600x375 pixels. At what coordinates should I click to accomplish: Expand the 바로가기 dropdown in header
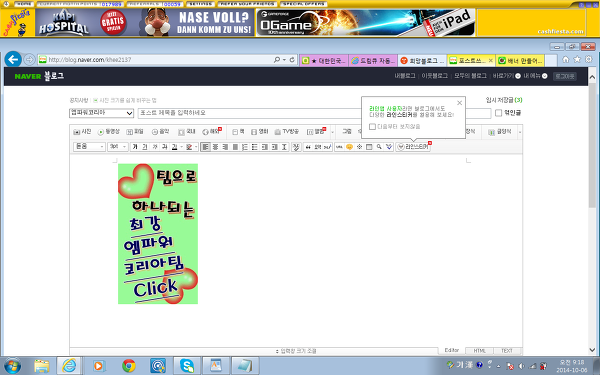[x=518, y=76]
